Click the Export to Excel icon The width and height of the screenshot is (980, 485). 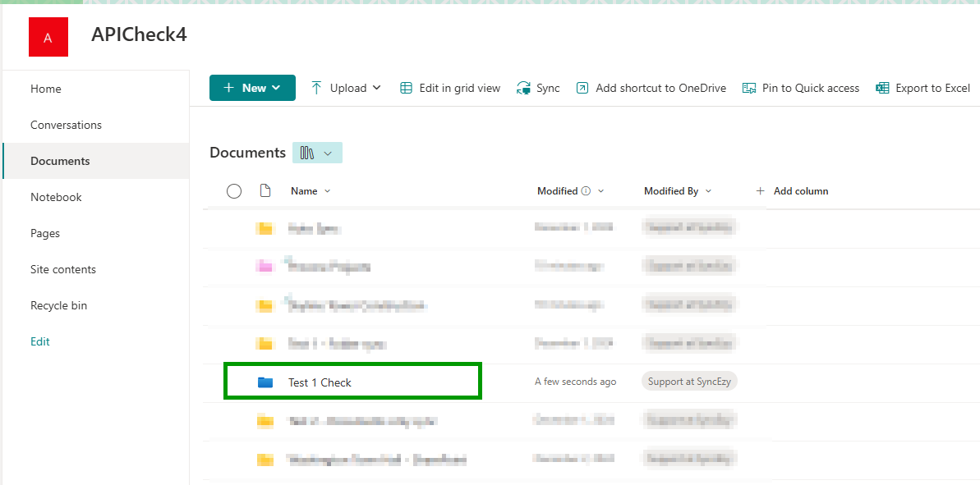click(882, 88)
